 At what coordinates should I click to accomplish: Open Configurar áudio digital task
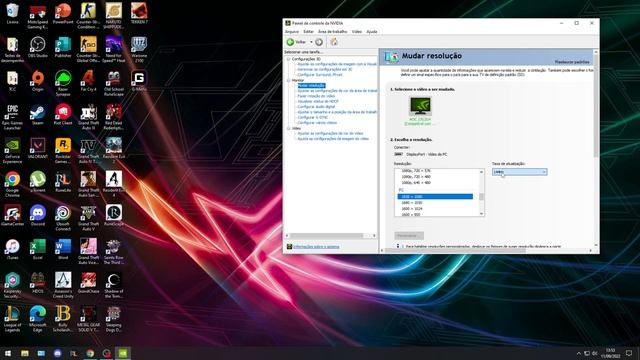316,107
